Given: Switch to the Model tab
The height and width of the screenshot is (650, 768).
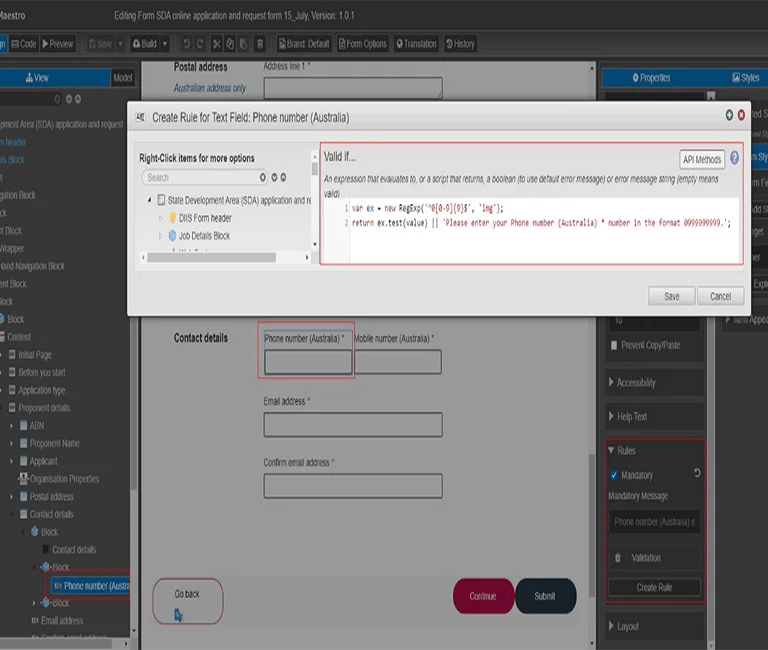Looking at the screenshot, I should tap(122, 77).
